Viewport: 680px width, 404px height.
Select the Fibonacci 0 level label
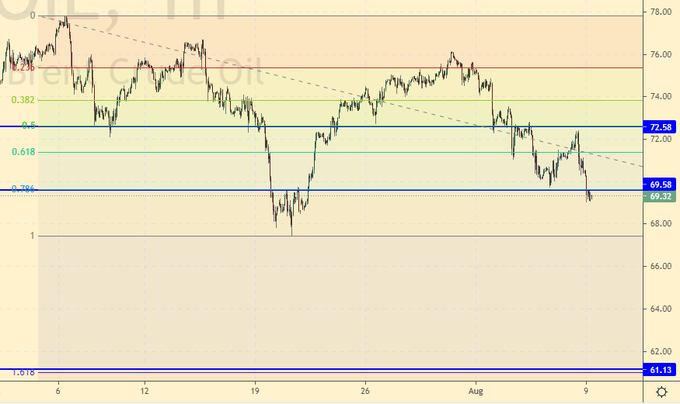[x=32, y=16]
